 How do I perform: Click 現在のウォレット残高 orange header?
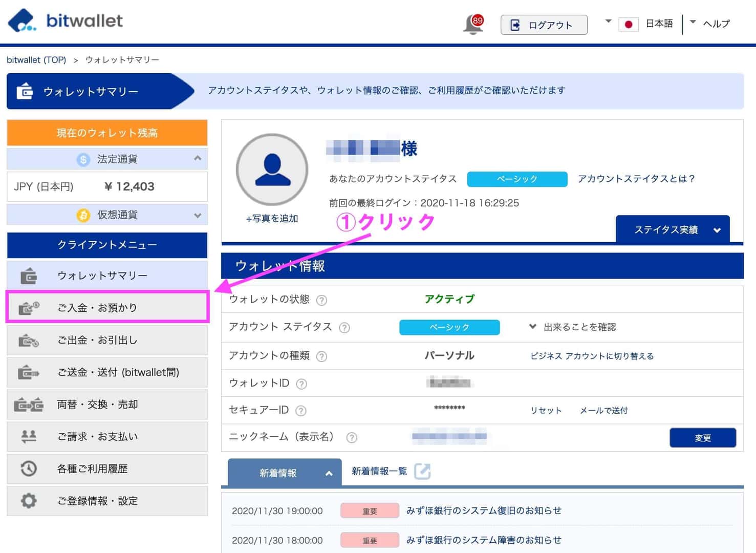point(107,133)
